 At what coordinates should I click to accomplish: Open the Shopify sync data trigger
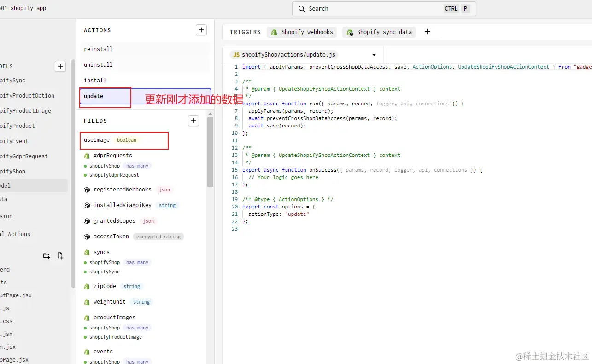pos(379,32)
